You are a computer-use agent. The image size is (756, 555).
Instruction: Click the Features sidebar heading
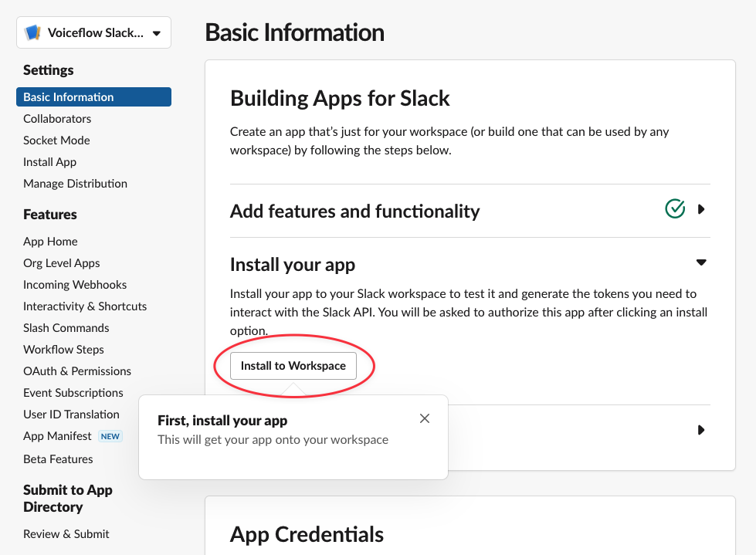(x=50, y=215)
